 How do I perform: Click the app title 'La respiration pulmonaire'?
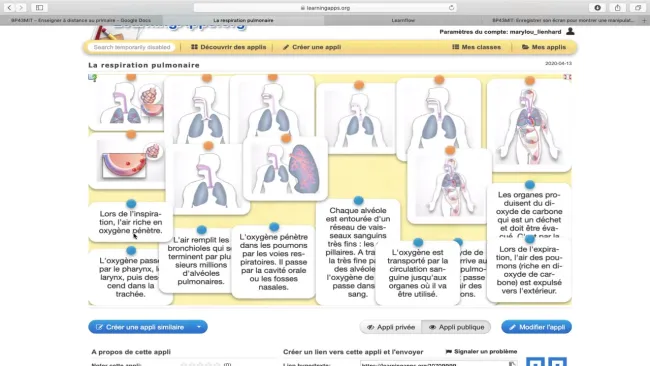pos(144,65)
